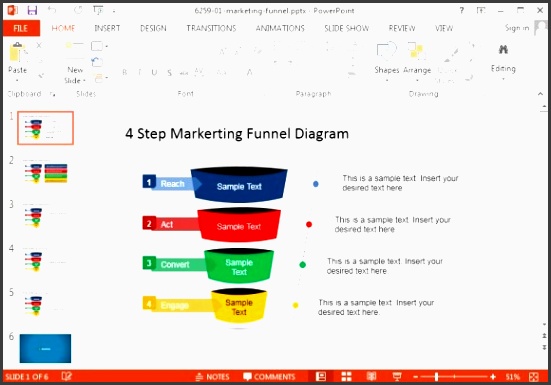Click the Reset slide icon
The image size is (551, 385).
click(97, 62)
